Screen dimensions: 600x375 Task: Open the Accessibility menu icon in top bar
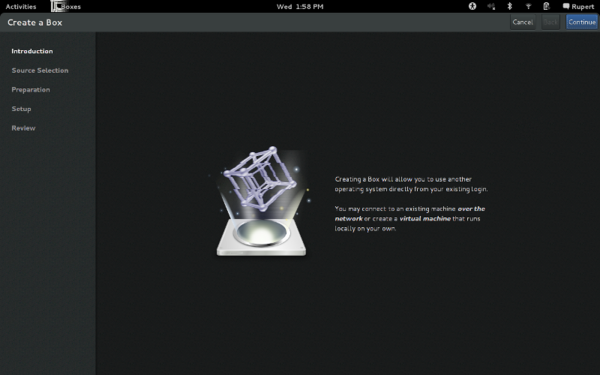[473, 6]
